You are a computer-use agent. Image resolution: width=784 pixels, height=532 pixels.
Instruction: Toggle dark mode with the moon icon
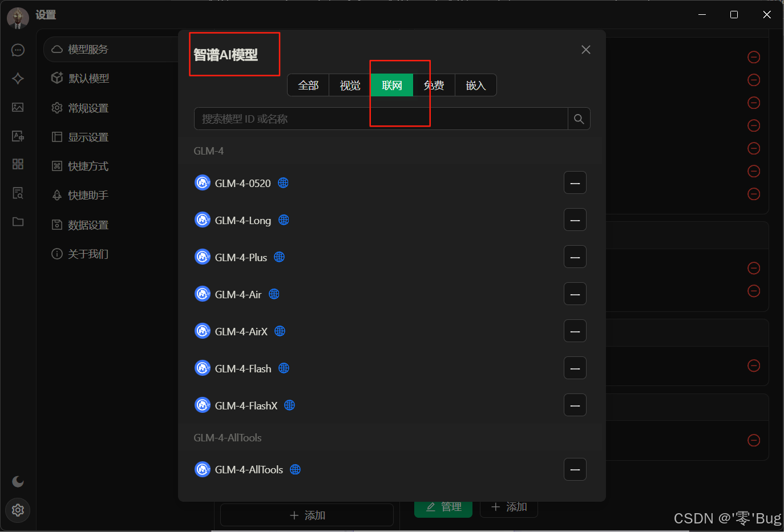[18, 481]
